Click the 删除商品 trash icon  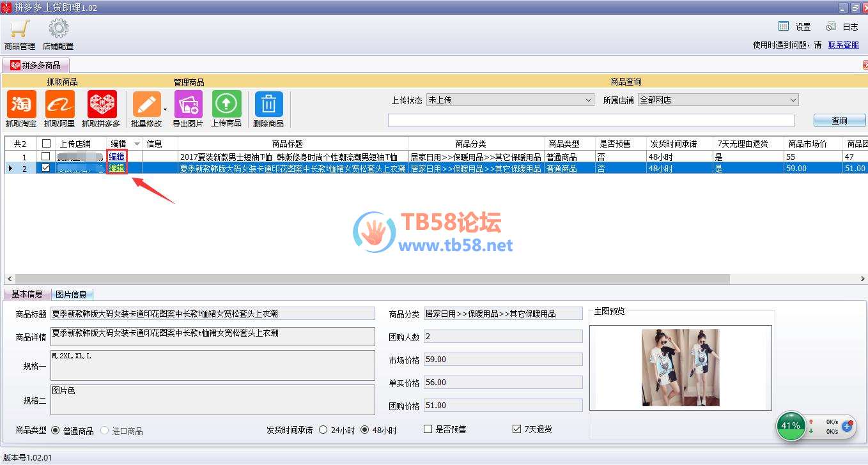[x=268, y=104]
